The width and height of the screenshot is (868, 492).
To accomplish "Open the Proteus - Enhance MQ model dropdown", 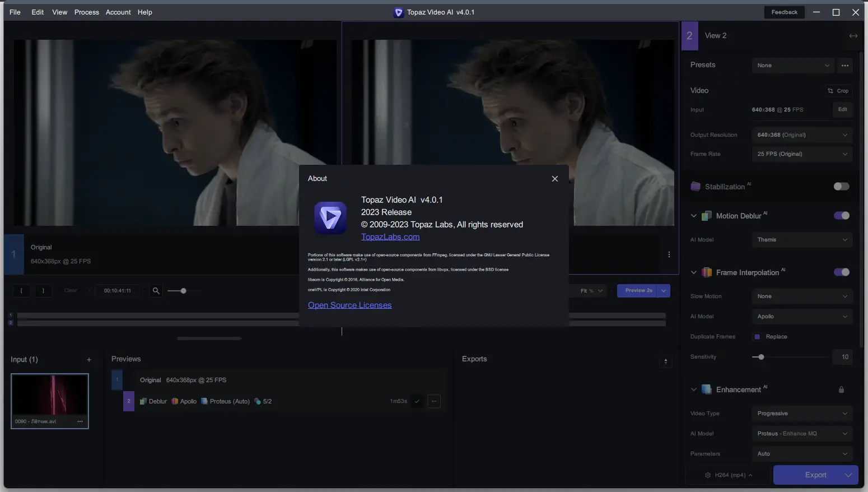I will click(802, 434).
